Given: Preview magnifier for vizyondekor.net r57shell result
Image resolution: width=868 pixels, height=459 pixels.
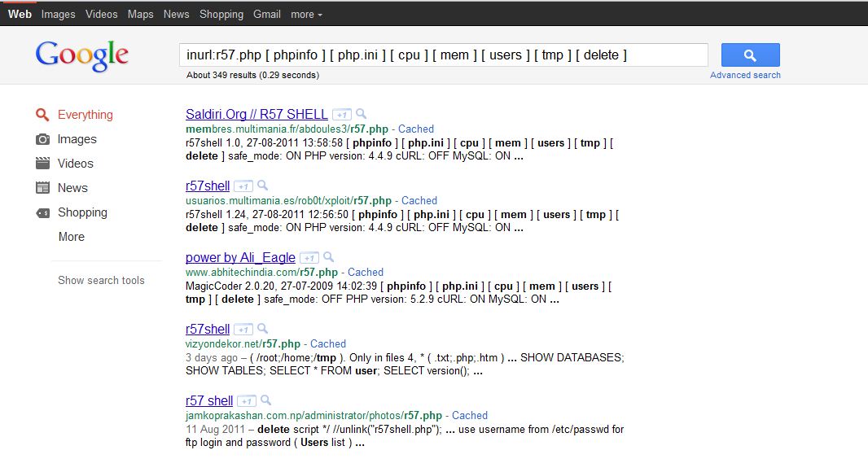Looking at the screenshot, I should click(262, 329).
